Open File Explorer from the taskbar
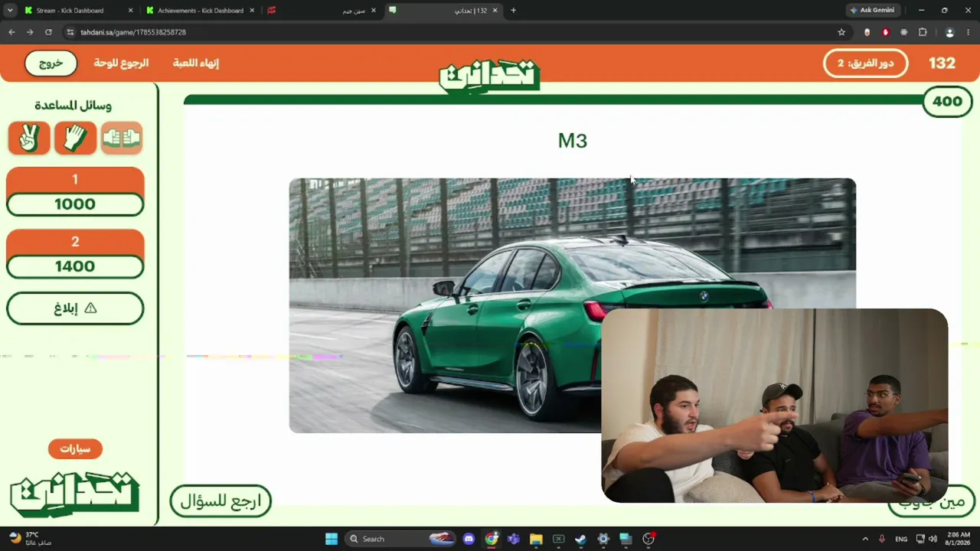This screenshot has height=551, width=980. tap(536, 539)
